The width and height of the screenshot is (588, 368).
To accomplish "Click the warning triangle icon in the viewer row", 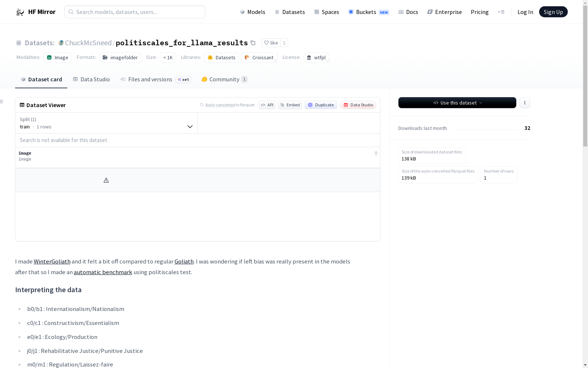I will click(x=106, y=180).
